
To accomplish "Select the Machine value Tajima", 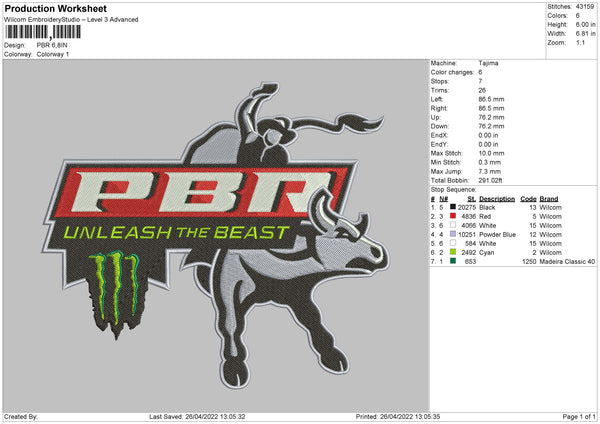I will pyautogui.click(x=488, y=63).
